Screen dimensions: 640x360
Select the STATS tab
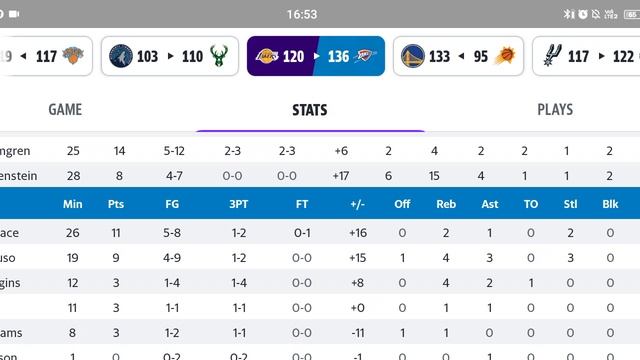310,110
